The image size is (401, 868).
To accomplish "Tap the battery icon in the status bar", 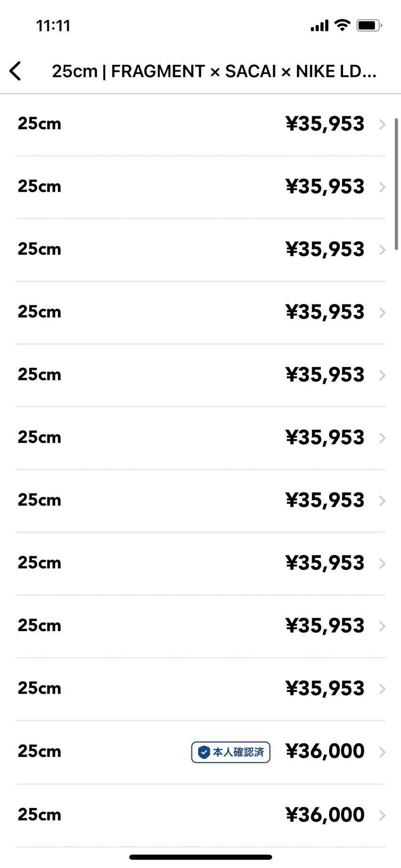I will click(x=369, y=26).
